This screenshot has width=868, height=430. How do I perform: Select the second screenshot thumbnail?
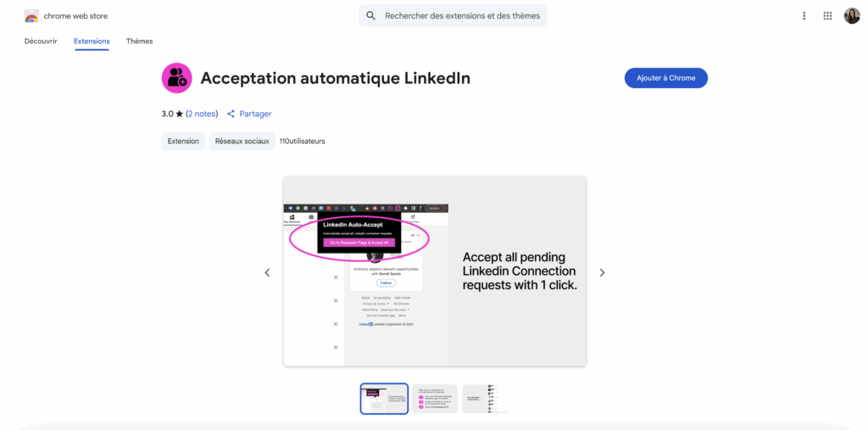tap(435, 399)
